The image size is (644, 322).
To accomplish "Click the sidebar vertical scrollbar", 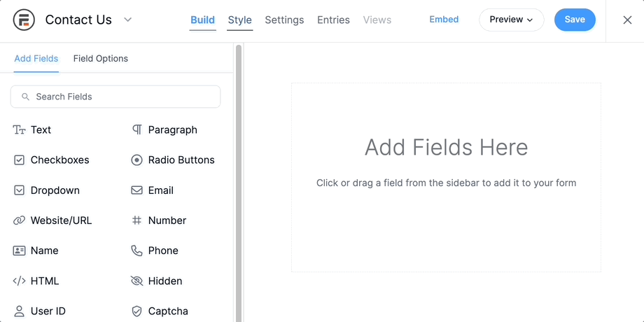I will coord(239,183).
